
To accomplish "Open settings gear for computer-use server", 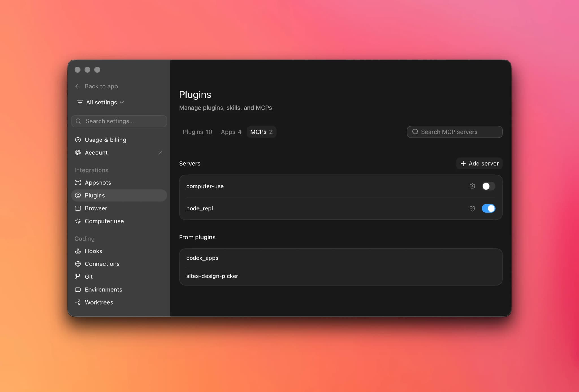I will 472,186.
